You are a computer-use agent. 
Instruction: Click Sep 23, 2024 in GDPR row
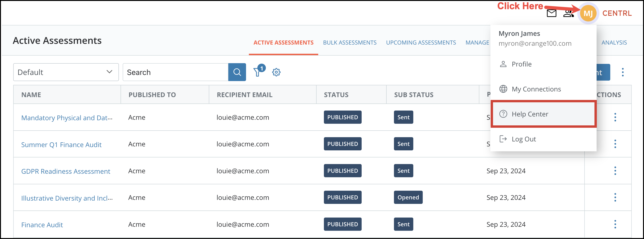(506, 171)
